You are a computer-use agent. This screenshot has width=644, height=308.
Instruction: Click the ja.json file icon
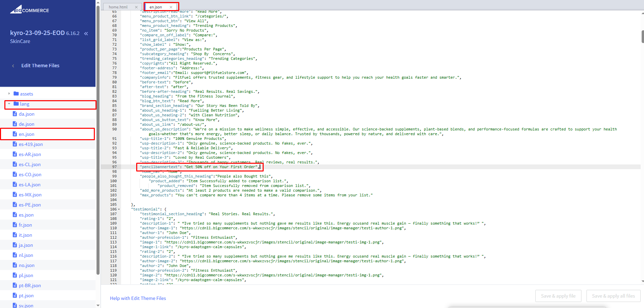15,245
